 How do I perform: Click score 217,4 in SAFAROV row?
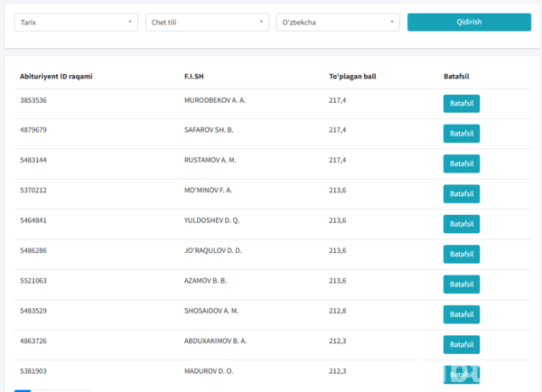[337, 130]
